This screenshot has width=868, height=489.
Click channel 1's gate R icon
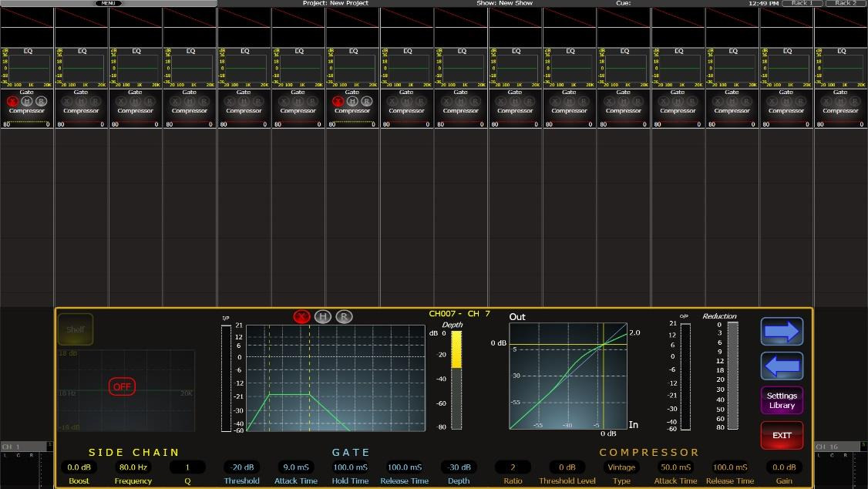41,102
